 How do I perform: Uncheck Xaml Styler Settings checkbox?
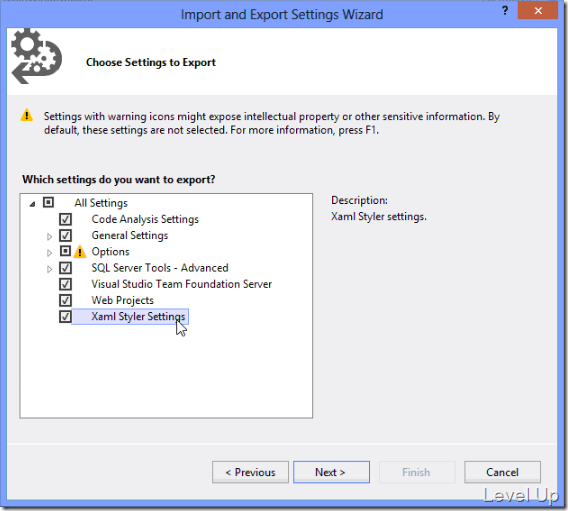tap(65, 317)
